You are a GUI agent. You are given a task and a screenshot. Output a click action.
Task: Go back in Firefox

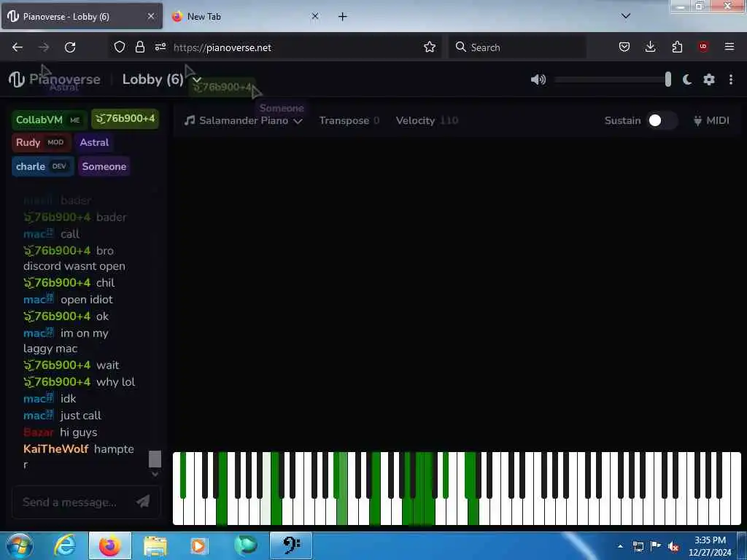pos(18,47)
